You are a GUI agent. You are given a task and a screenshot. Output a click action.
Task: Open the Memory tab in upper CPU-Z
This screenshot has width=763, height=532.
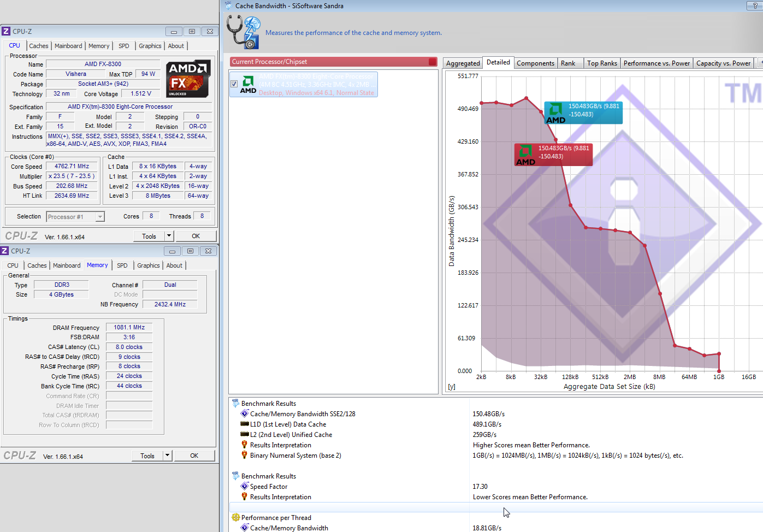coord(99,46)
